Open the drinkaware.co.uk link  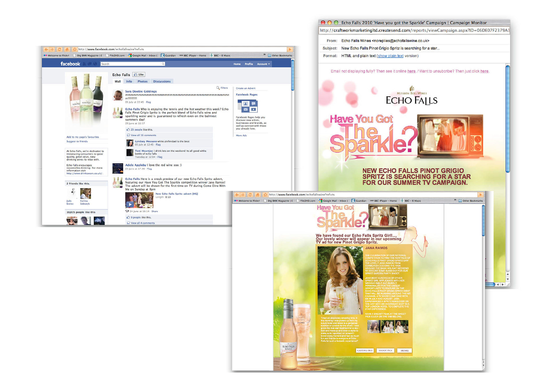pyautogui.click(x=84, y=173)
